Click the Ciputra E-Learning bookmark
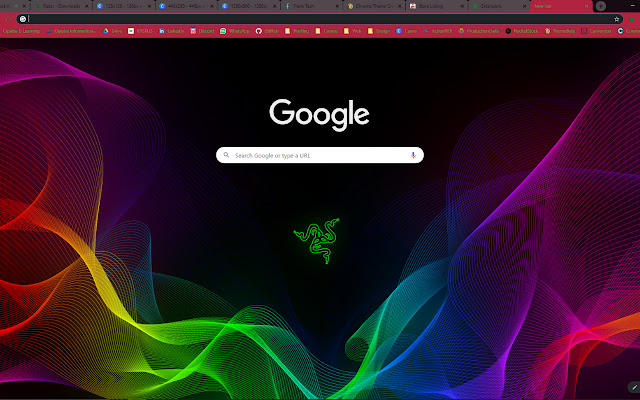The image size is (640, 400). pos(20,31)
